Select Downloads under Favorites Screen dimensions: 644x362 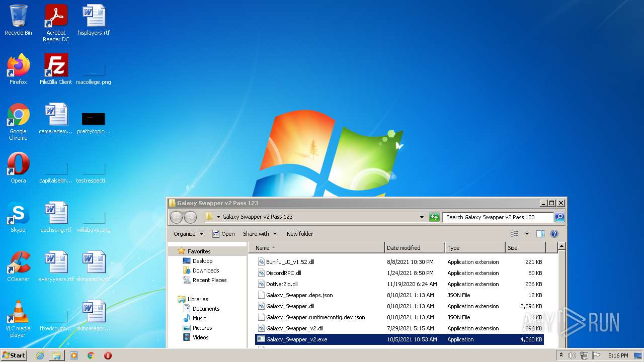pyautogui.click(x=206, y=270)
